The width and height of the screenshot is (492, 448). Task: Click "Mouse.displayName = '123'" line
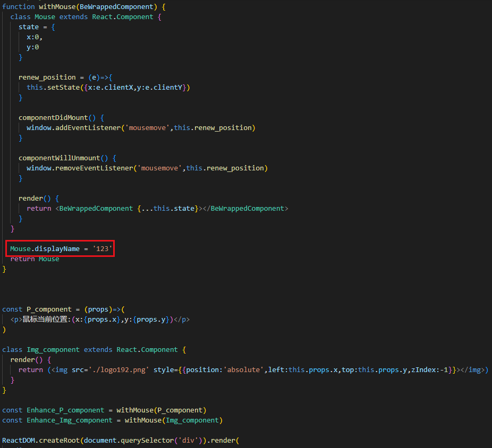tap(61, 248)
